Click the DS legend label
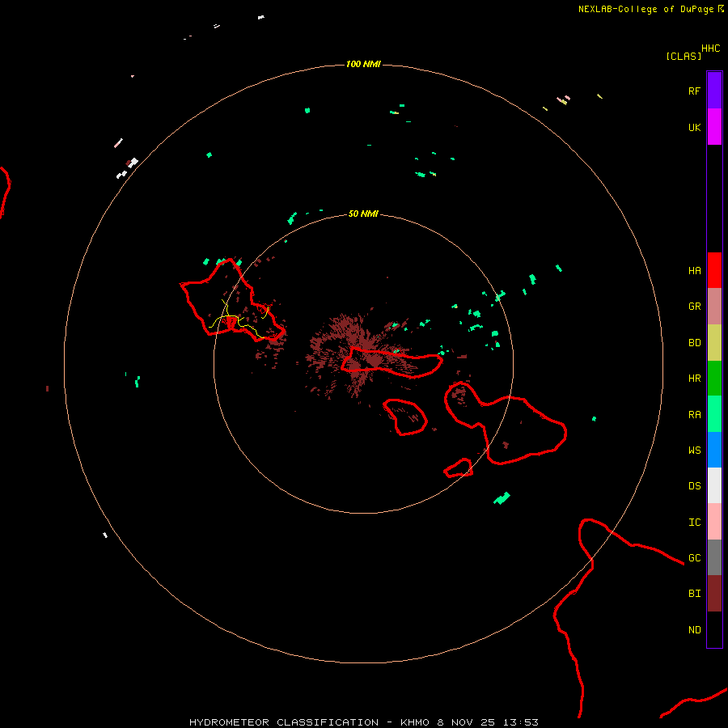This screenshot has width=728, height=728. [694, 486]
